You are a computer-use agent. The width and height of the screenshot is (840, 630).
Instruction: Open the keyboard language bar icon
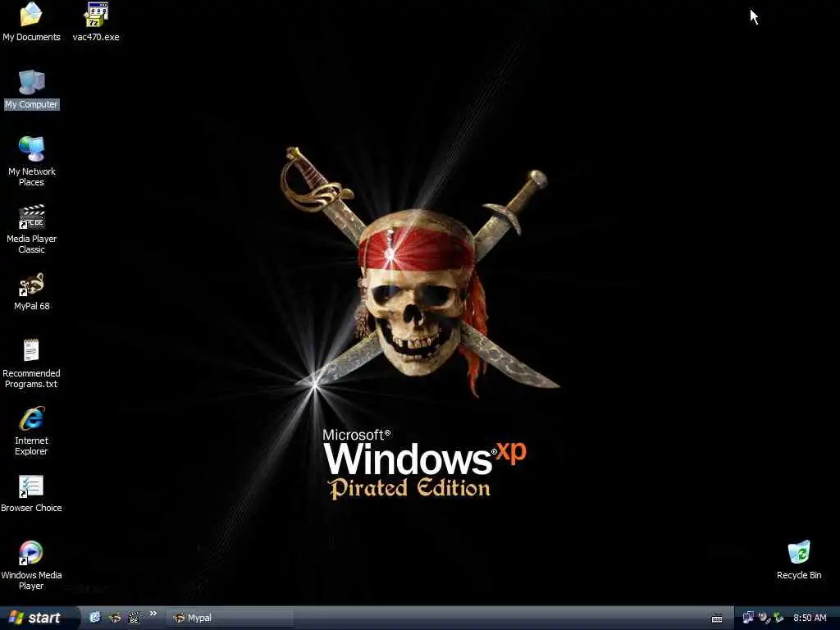coord(717,619)
